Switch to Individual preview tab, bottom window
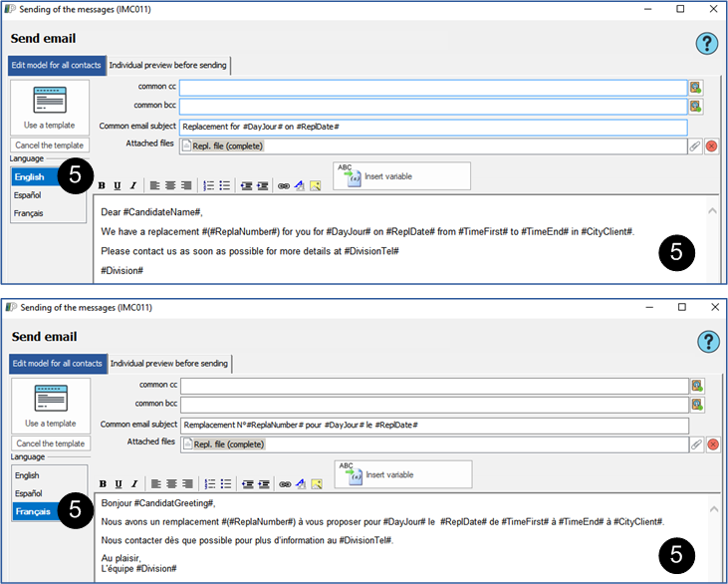 pos(169,364)
